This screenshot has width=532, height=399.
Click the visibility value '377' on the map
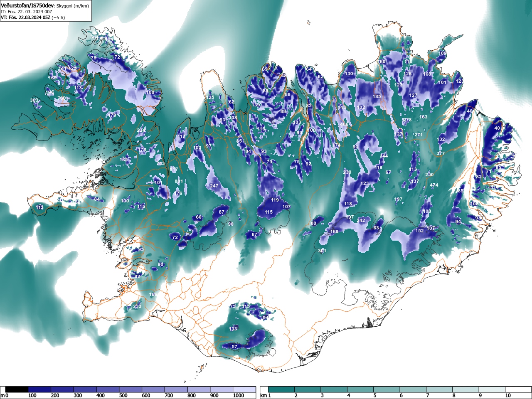tap(441, 154)
